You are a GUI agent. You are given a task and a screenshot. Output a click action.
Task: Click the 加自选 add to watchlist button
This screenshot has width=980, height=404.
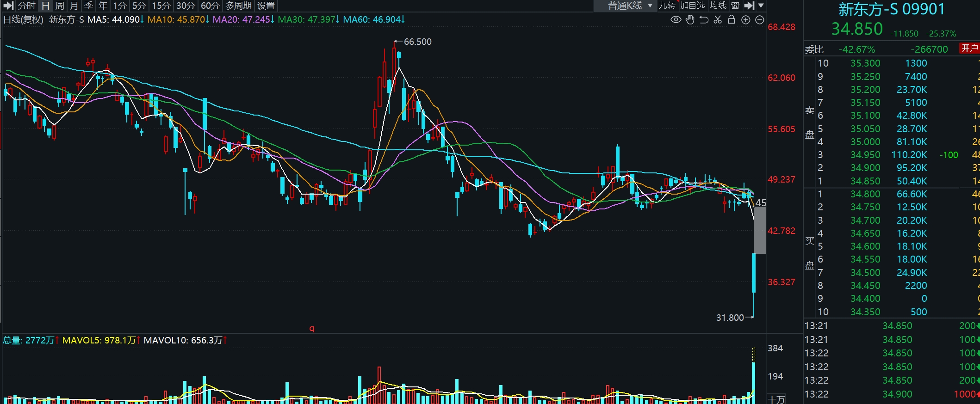[x=692, y=6]
